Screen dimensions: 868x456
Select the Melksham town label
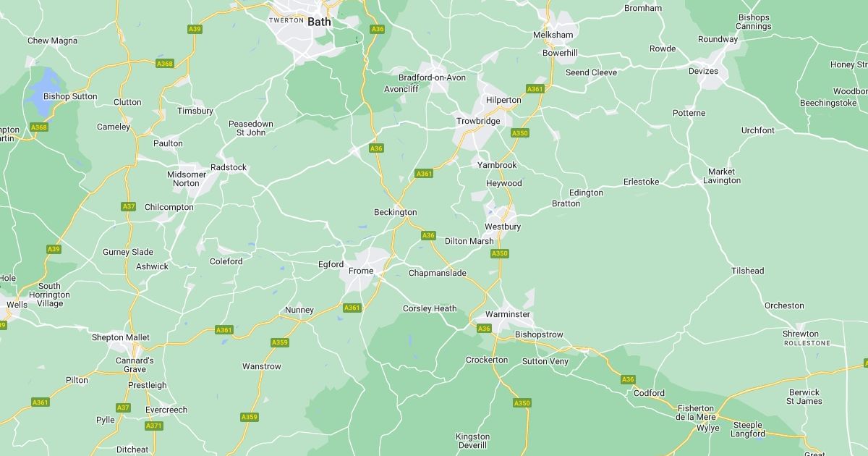tap(553, 35)
